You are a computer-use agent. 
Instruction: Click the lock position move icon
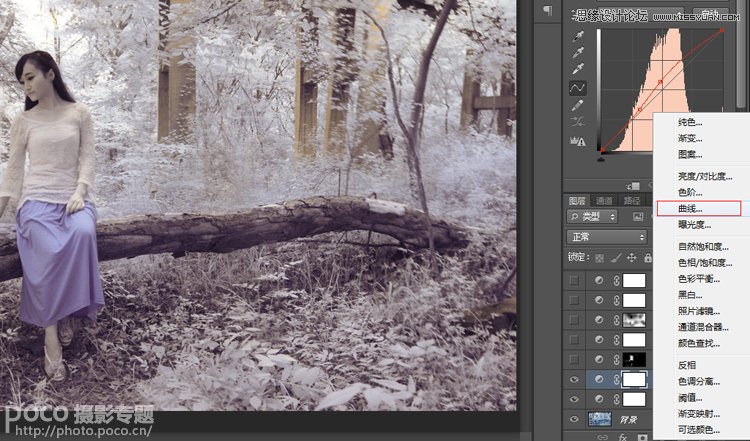(631, 259)
